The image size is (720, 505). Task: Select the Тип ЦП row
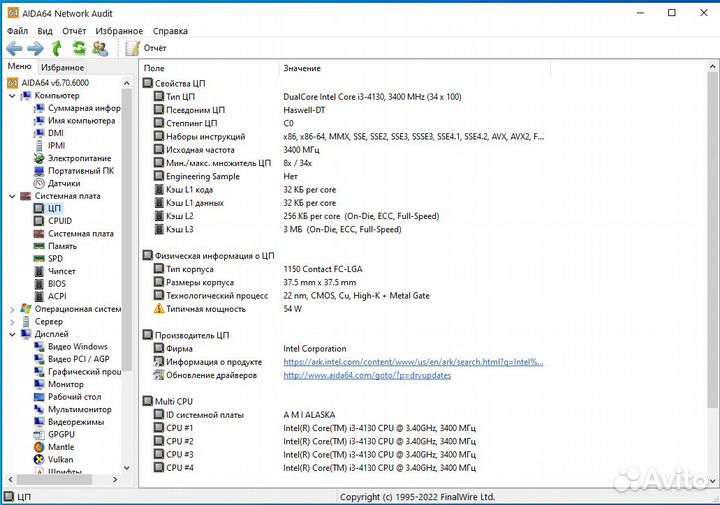point(308,97)
